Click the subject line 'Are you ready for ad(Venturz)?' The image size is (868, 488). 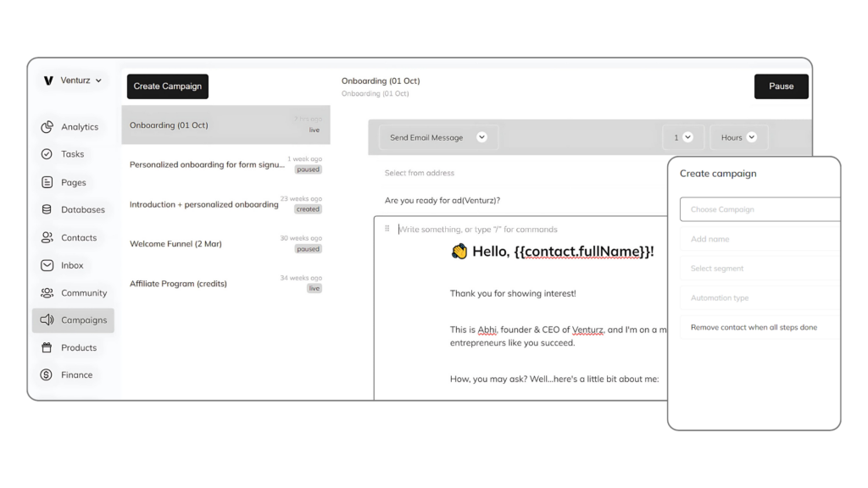click(442, 200)
